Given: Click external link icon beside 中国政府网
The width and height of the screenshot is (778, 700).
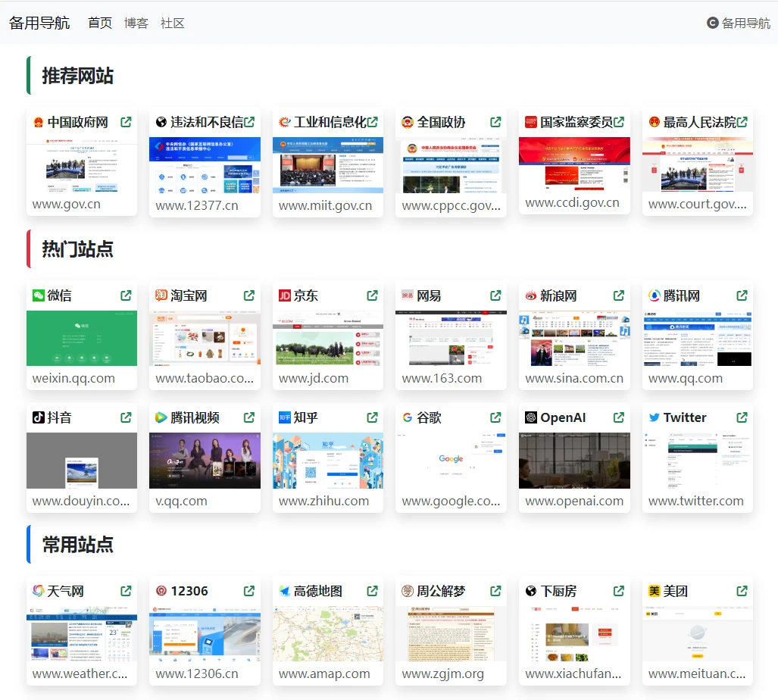Looking at the screenshot, I should pos(126,122).
